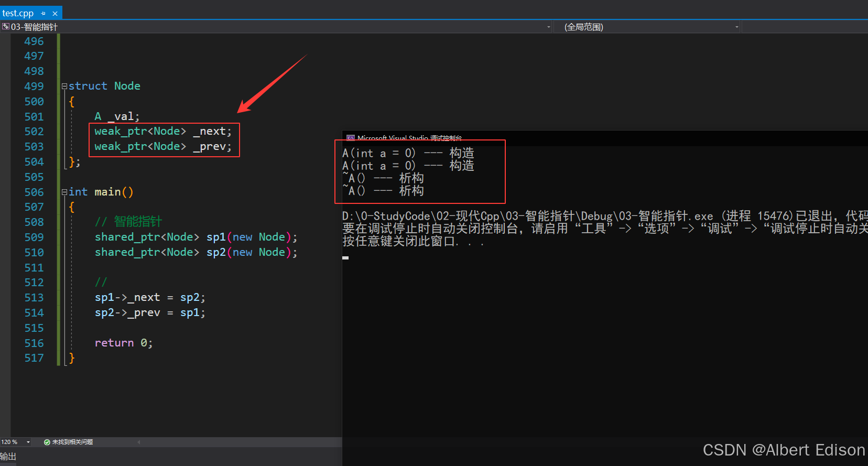
Task: Click line number 499 in the gutter
Action: click(x=34, y=86)
